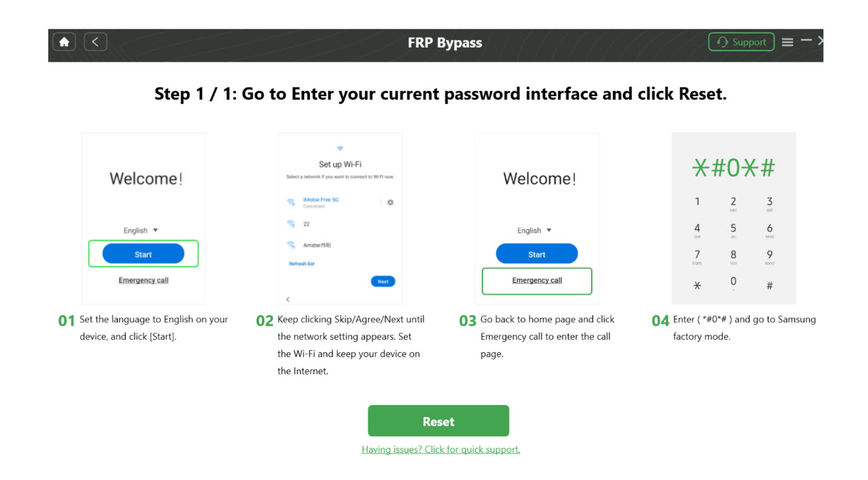Go to the home screen icon
Image resolution: width=868 pixels, height=480 pixels.
click(x=64, y=42)
